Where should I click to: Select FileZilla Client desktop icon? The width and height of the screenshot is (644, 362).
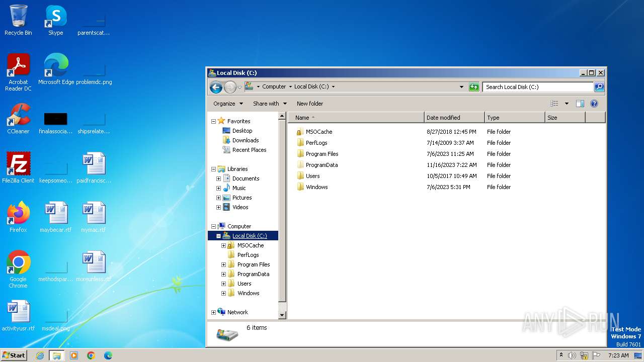[18, 168]
